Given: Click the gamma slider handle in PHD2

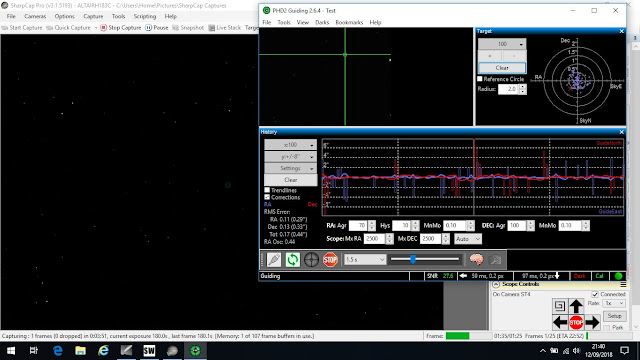Looking at the screenshot, I should 413,259.
